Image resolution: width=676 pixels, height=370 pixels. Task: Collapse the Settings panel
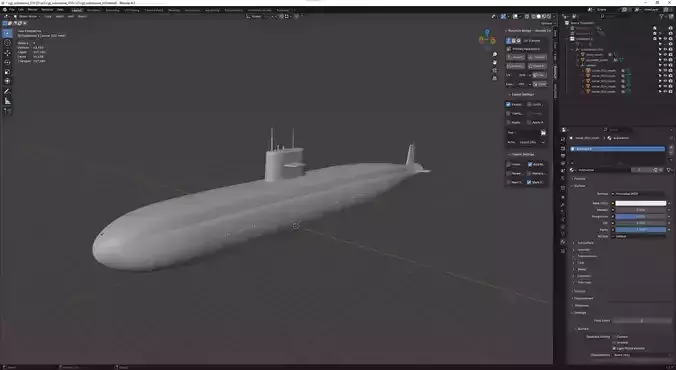point(579,313)
